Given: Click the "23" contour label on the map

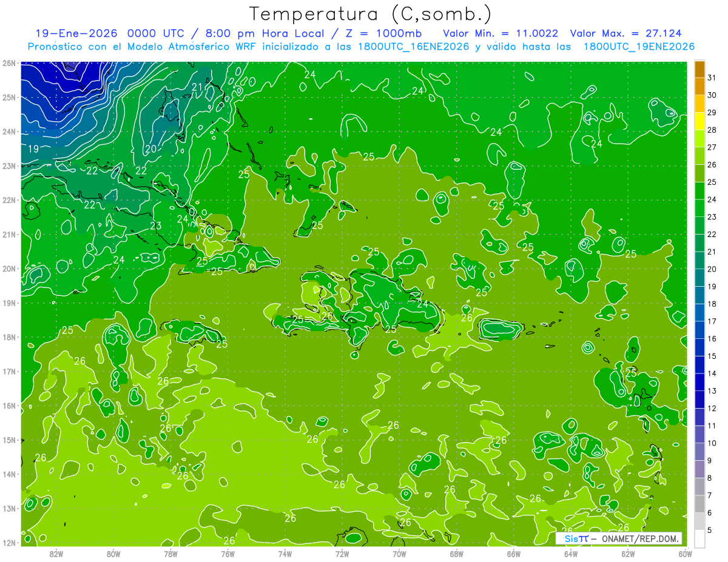Looking at the screenshot, I should [x=156, y=226].
